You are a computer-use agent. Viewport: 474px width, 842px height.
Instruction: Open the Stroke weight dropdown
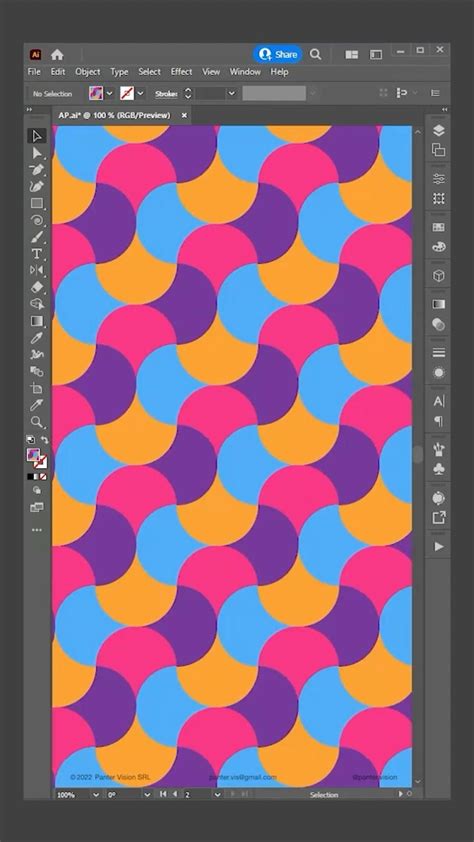(231, 93)
